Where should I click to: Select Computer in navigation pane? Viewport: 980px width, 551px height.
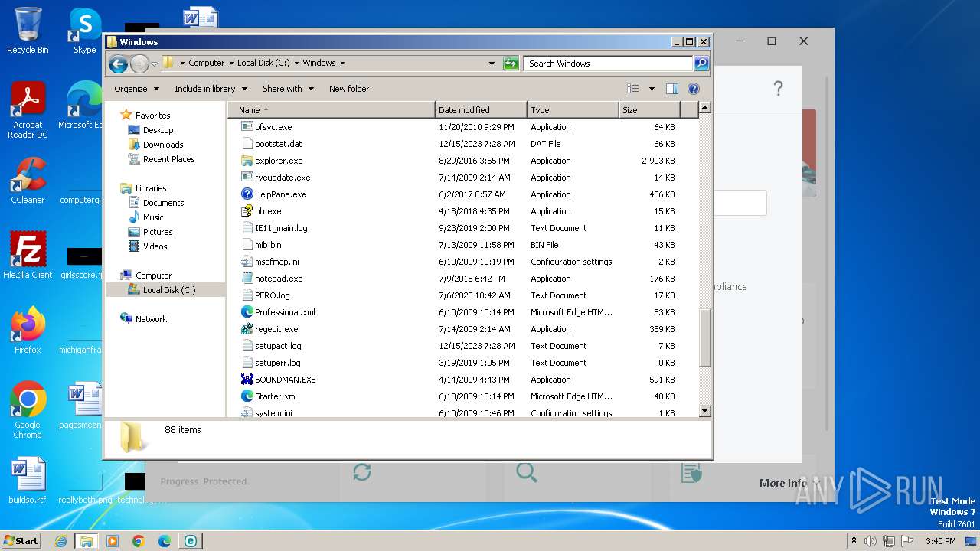tap(153, 275)
